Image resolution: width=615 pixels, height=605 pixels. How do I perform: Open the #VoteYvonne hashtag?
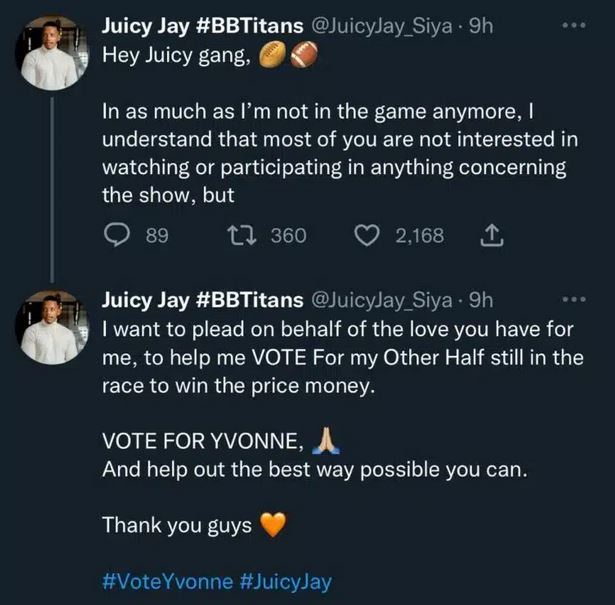coord(165,582)
